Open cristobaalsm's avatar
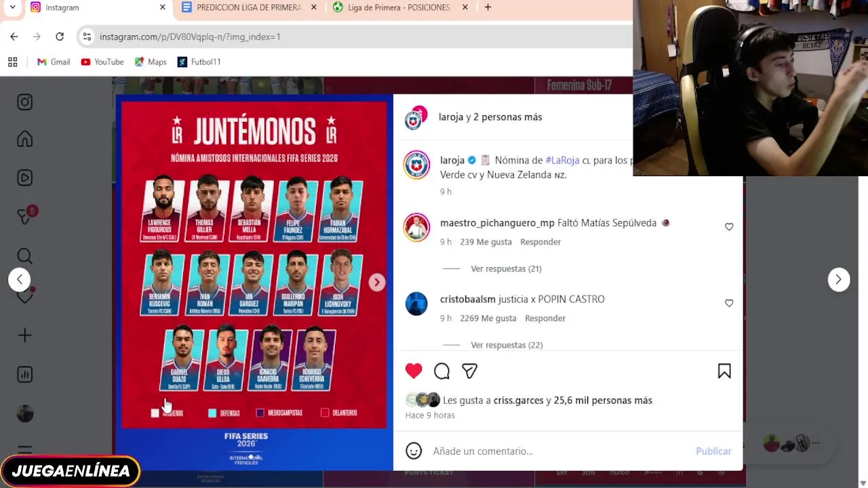The height and width of the screenshot is (488, 868). click(416, 303)
